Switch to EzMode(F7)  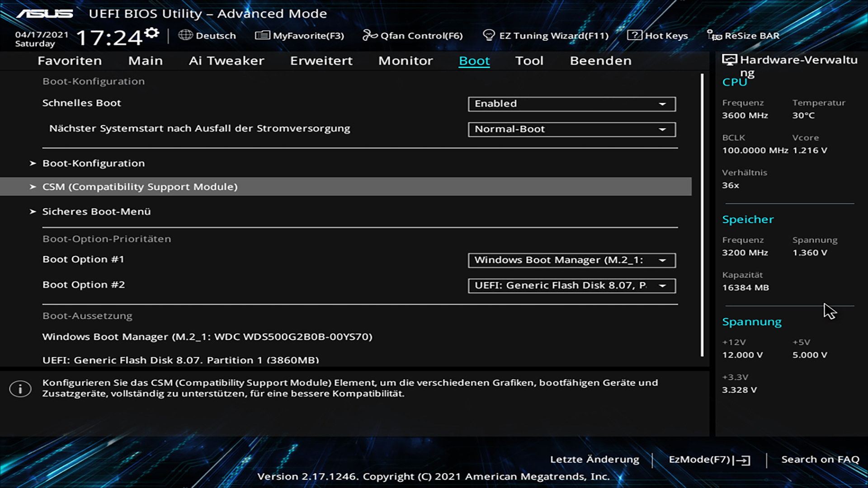point(709,460)
